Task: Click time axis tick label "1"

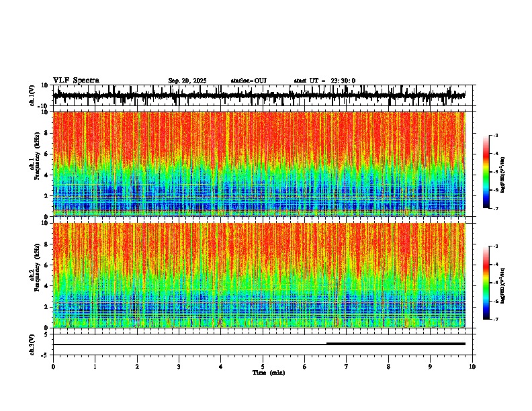Action: [x=95, y=367]
